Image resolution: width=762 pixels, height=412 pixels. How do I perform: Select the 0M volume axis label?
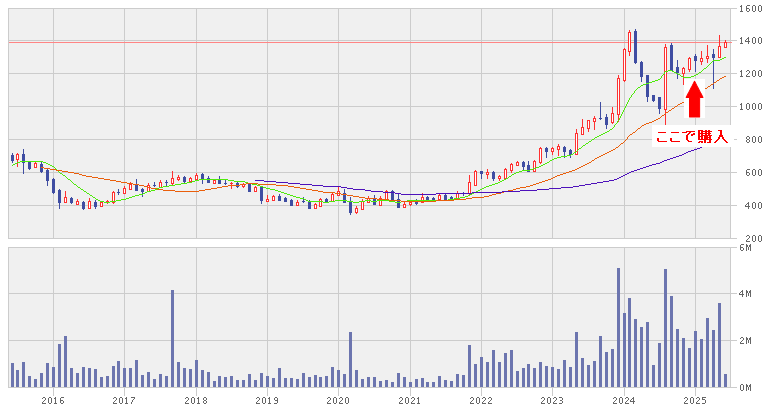pyautogui.click(x=745, y=388)
